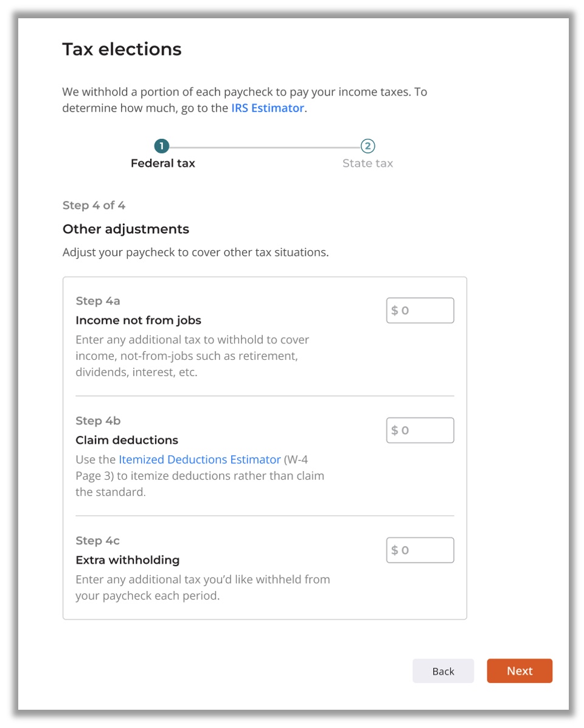Image resolution: width=584 pixels, height=728 pixels.
Task: Click the Other adjustments heading
Action: click(x=126, y=229)
